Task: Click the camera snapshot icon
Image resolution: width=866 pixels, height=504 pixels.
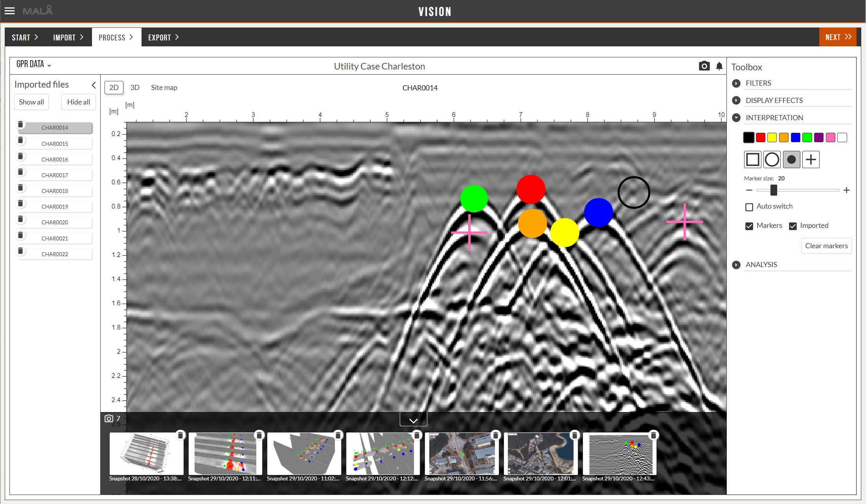Action: (704, 66)
